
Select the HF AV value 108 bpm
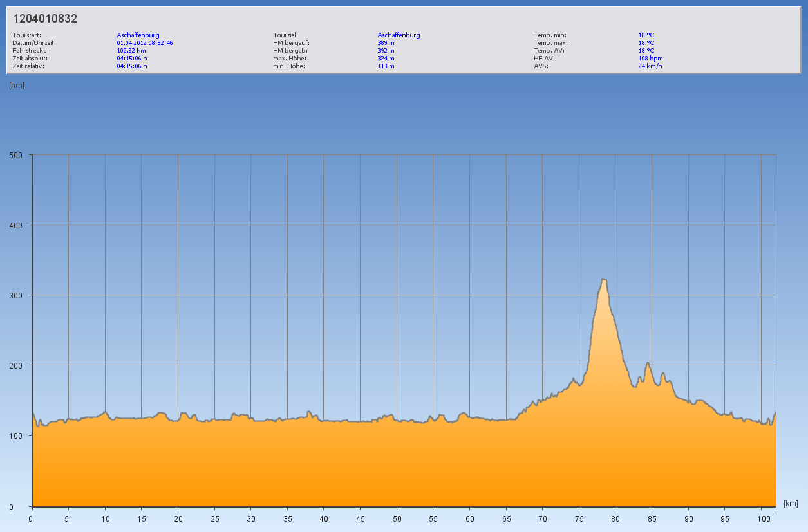[650, 59]
